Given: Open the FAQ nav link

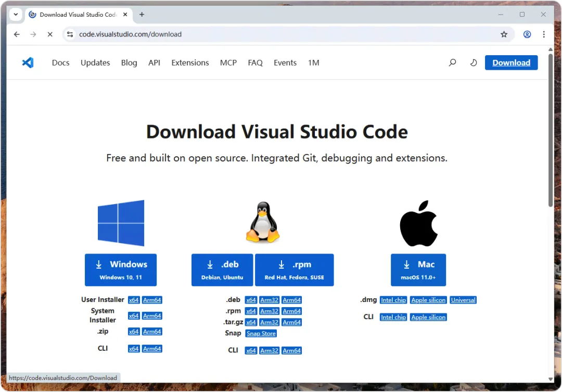Looking at the screenshot, I should [x=255, y=63].
